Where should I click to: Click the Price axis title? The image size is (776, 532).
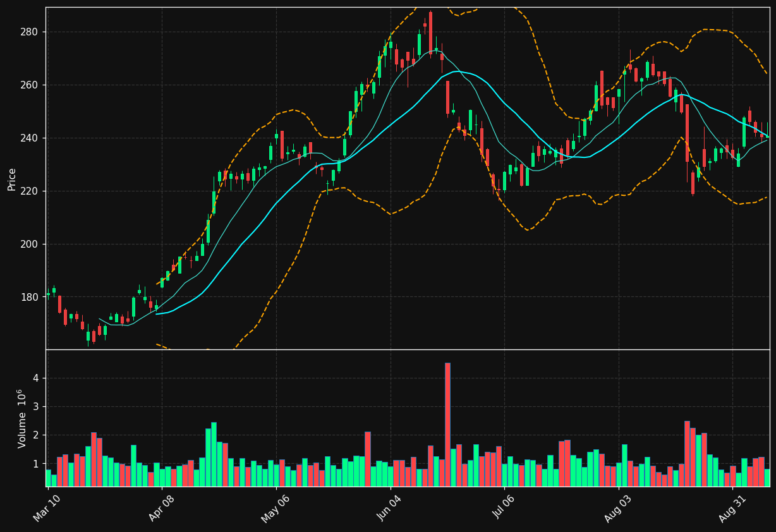(12, 179)
